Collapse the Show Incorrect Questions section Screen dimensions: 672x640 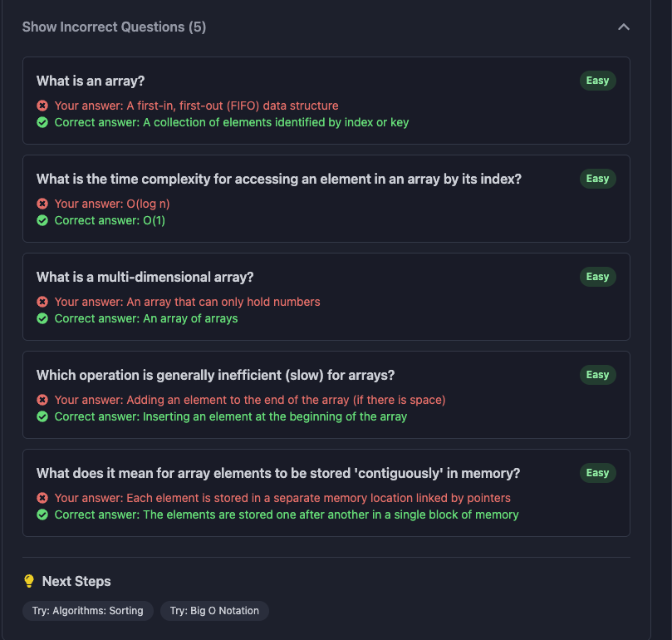point(624,27)
